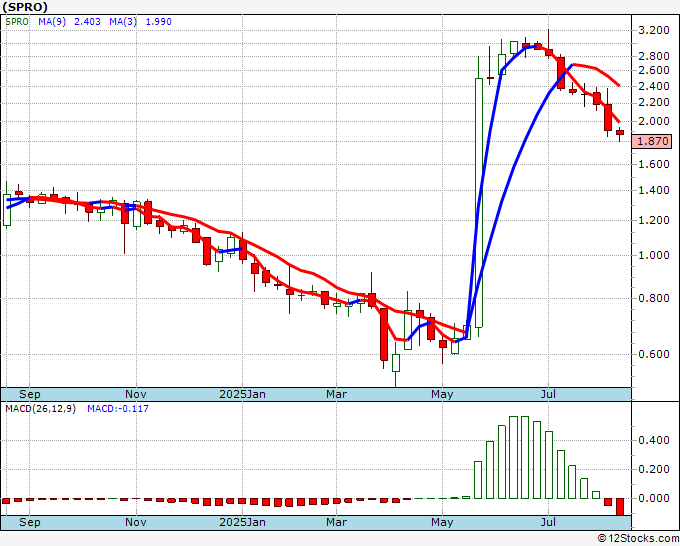This screenshot has width=680, height=546.
Task: Click the 1.000 price axis label
Action: [x=654, y=255]
